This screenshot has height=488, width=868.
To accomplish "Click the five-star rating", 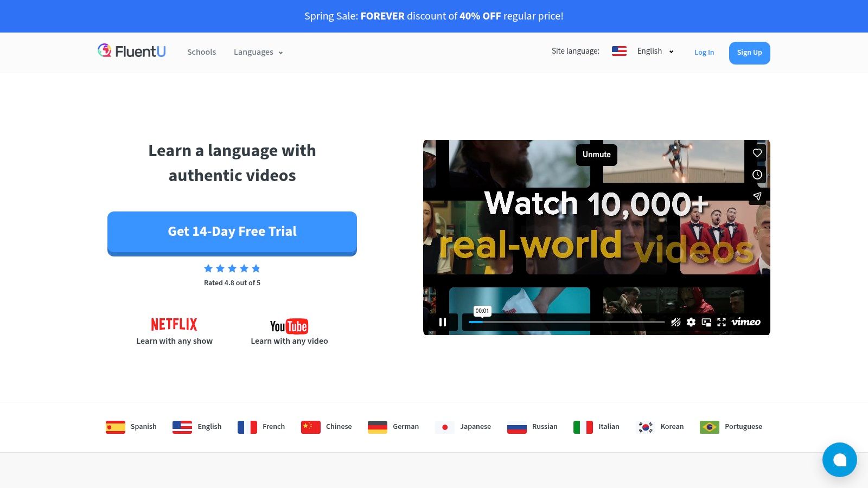I will [232, 268].
